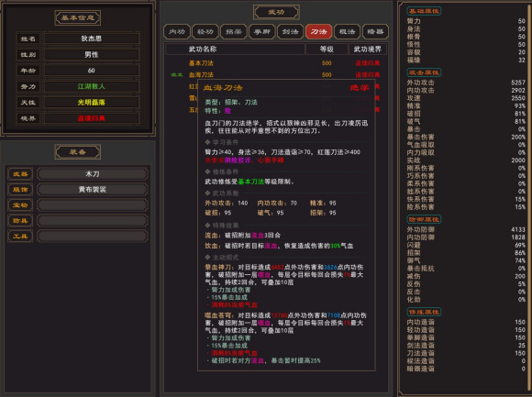Click the 武功境界 column header

click(368, 50)
